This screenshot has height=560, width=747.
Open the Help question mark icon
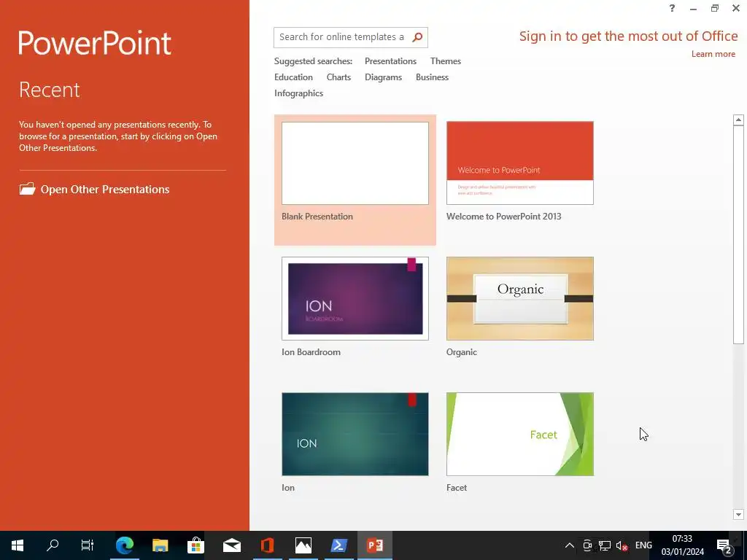point(672,8)
